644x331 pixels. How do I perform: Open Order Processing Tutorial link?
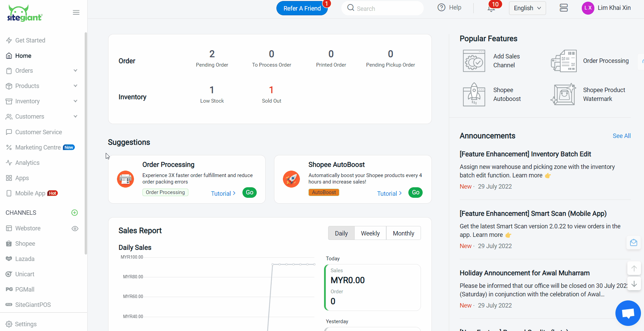(223, 193)
